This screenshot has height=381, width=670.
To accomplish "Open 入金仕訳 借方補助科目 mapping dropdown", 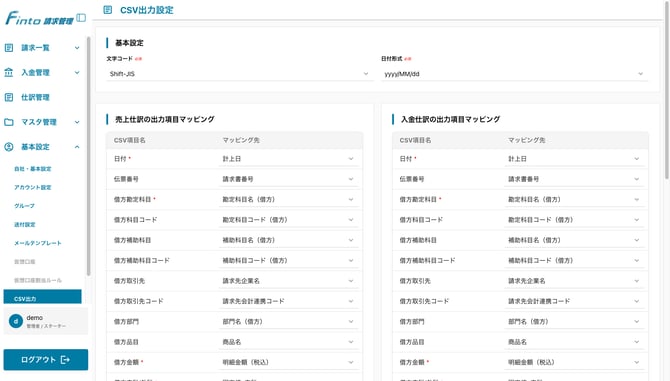I will tap(574, 240).
